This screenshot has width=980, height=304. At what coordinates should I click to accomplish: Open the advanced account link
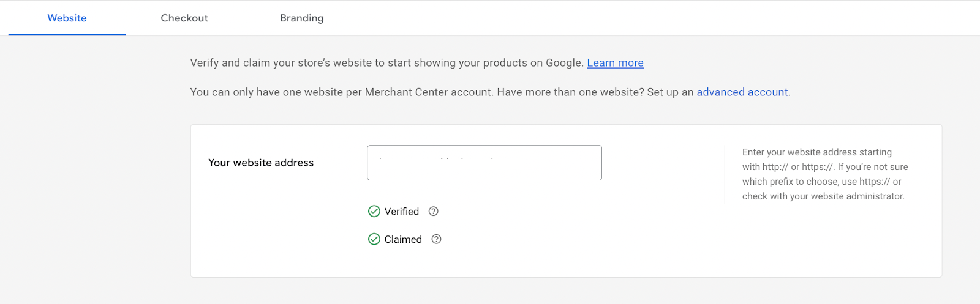pos(742,92)
